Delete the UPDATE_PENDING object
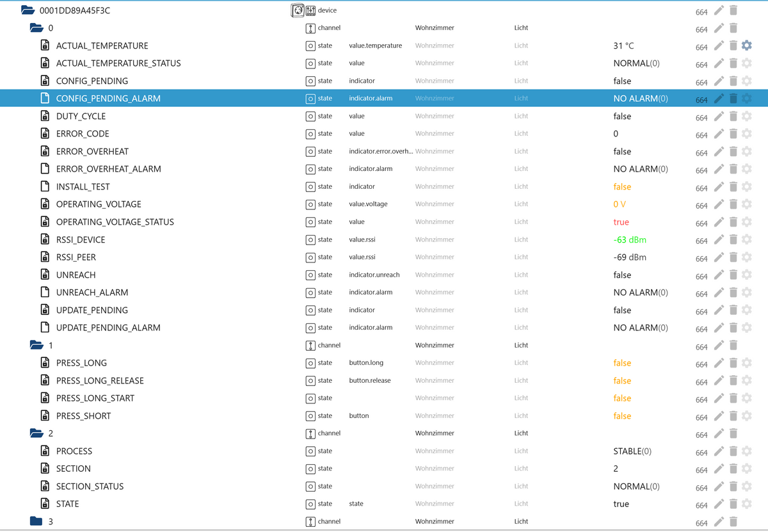The height and width of the screenshot is (532, 768). pos(733,310)
